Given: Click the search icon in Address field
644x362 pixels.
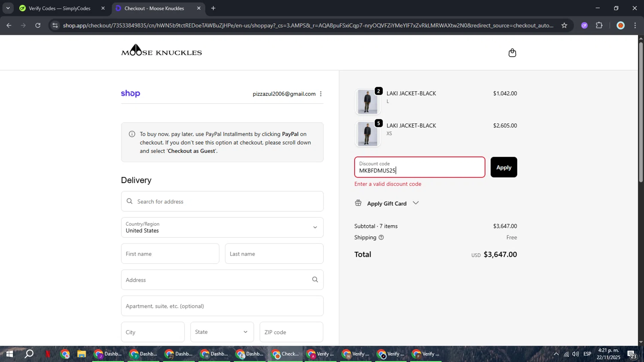Looking at the screenshot, I should [x=315, y=280].
